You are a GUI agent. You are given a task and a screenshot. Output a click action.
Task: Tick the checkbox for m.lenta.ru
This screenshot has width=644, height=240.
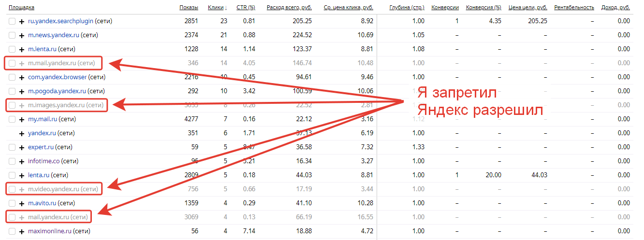click(12, 49)
